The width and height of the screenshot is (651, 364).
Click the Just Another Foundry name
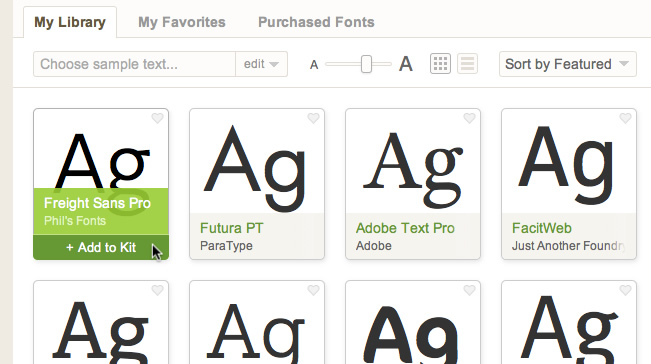click(568, 246)
